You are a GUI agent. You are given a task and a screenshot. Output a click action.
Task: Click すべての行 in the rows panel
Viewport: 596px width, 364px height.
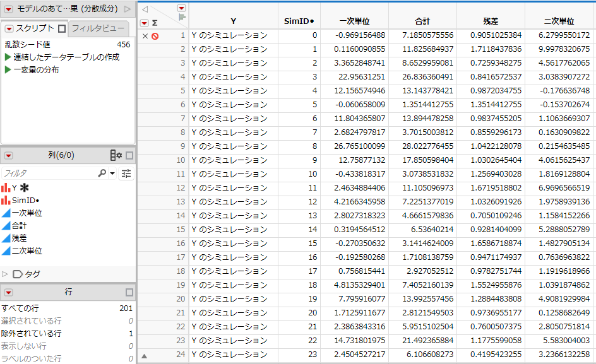(x=20, y=308)
